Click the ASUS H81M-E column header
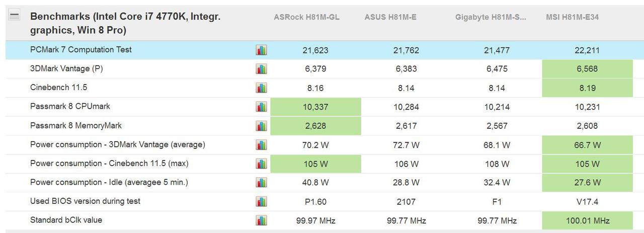This screenshot has height=233, width=644. 390,17
